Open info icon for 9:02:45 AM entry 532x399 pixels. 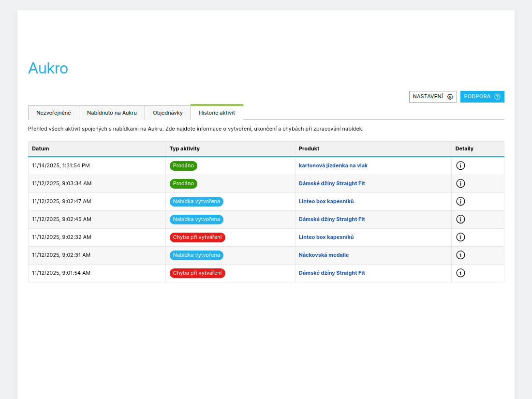tap(460, 219)
